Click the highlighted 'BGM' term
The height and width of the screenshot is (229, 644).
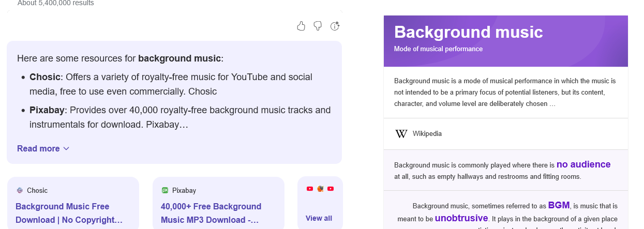(559, 205)
